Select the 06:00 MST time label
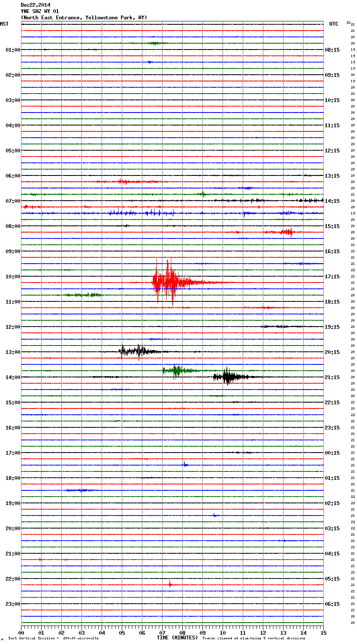 13,176
